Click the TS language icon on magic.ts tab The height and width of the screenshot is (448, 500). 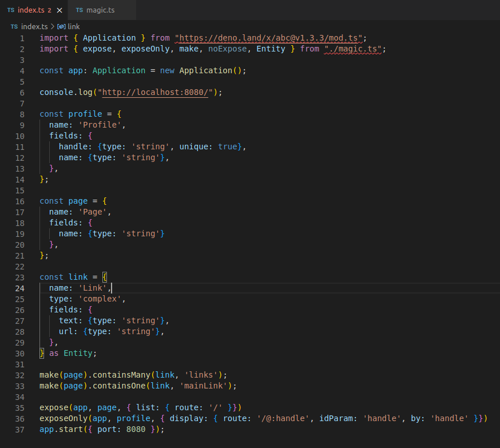click(80, 10)
